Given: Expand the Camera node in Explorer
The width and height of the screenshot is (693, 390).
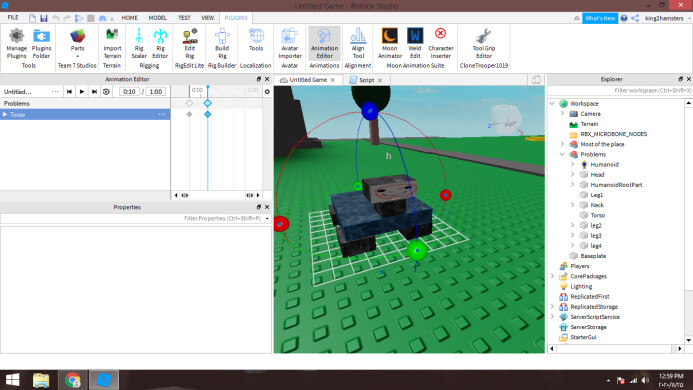Looking at the screenshot, I should tap(563, 114).
